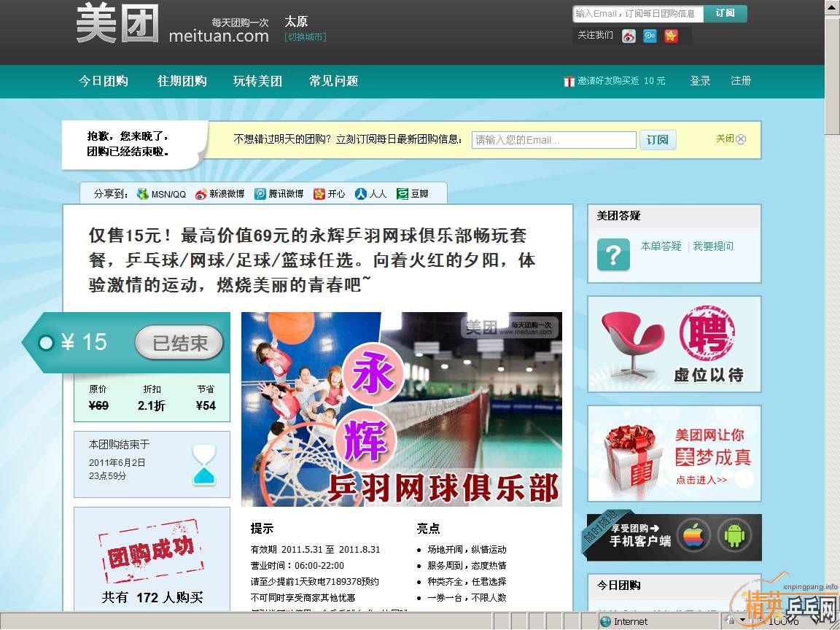The width and height of the screenshot is (840, 630).
Task: Click 切换城市 to change city
Action: click(306, 37)
